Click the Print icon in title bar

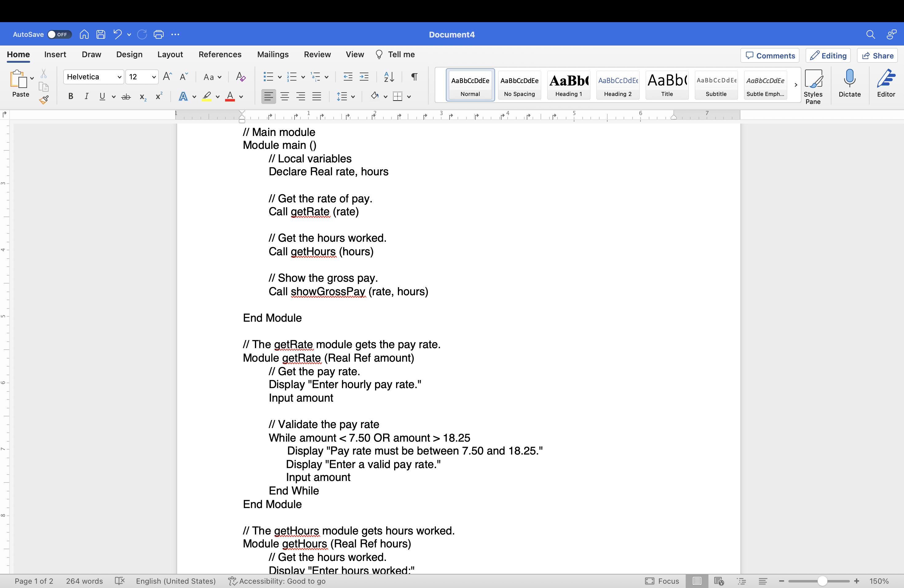(x=158, y=34)
